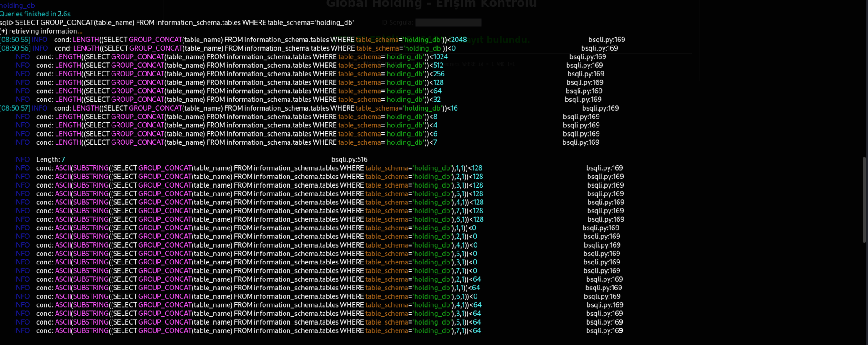868x345 pixels.
Task: Click the LENGTH cond line ending <256
Action: (x=240, y=74)
